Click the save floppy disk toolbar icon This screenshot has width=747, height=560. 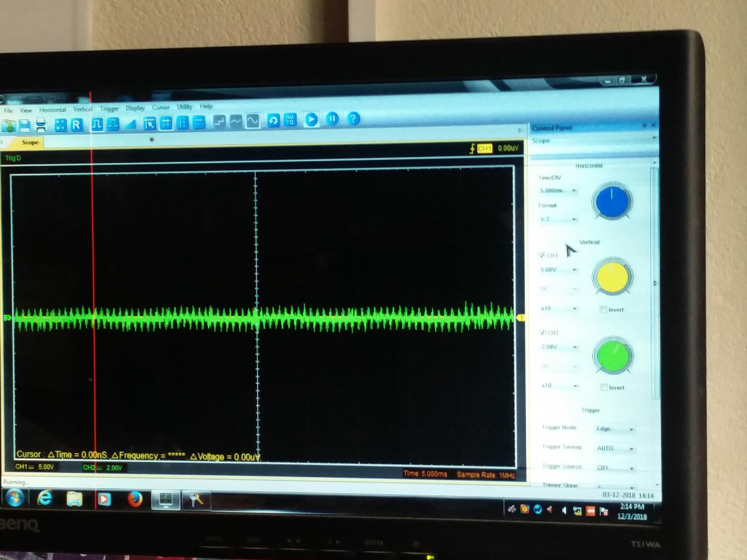25,126
